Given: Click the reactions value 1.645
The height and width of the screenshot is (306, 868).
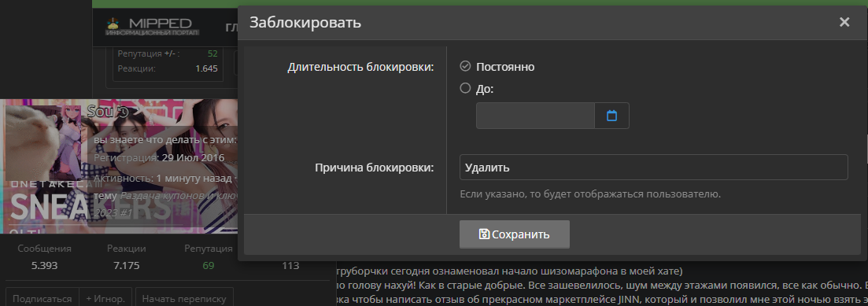Looking at the screenshot, I should pyautogui.click(x=206, y=68).
